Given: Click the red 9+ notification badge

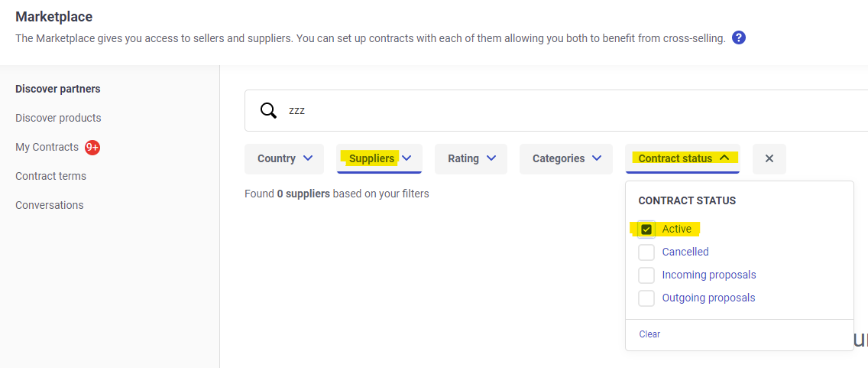Looking at the screenshot, I should [92, 148].
